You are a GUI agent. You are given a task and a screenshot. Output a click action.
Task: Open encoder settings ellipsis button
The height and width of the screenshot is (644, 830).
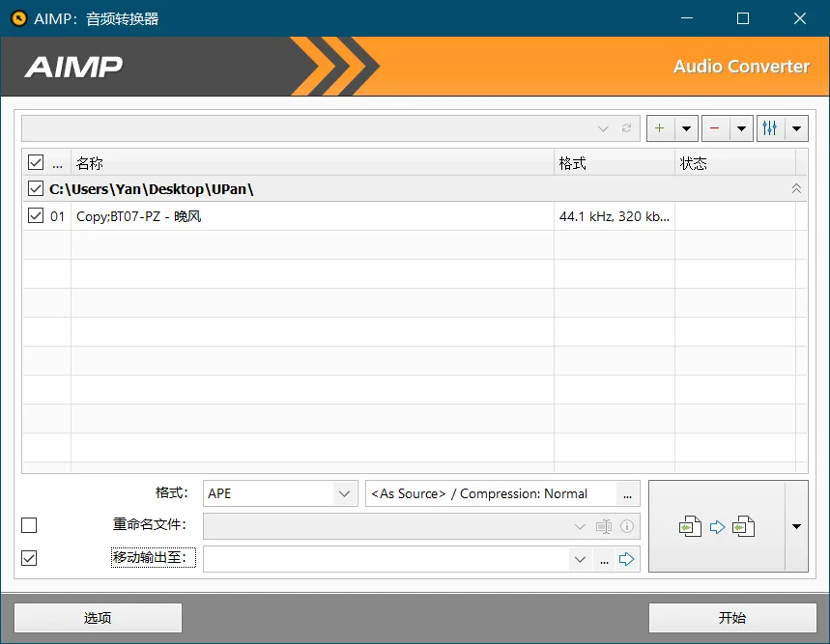coord(628,493)
